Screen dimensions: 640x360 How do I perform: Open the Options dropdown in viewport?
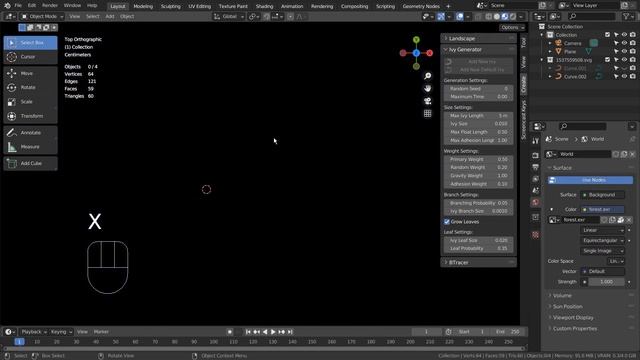click(x=512, y=27)
